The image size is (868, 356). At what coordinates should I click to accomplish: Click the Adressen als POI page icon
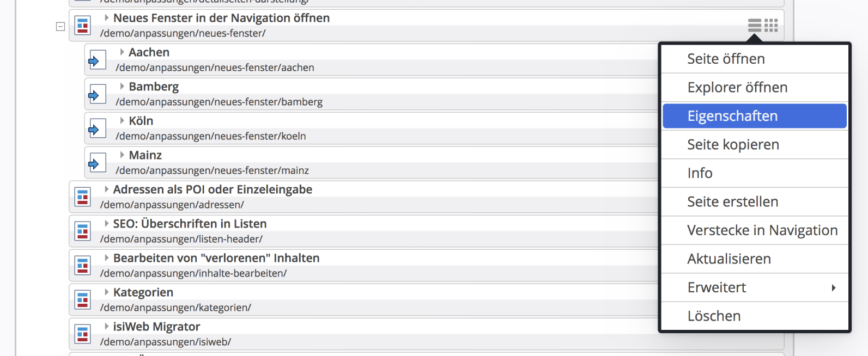(x=83, y=197)
